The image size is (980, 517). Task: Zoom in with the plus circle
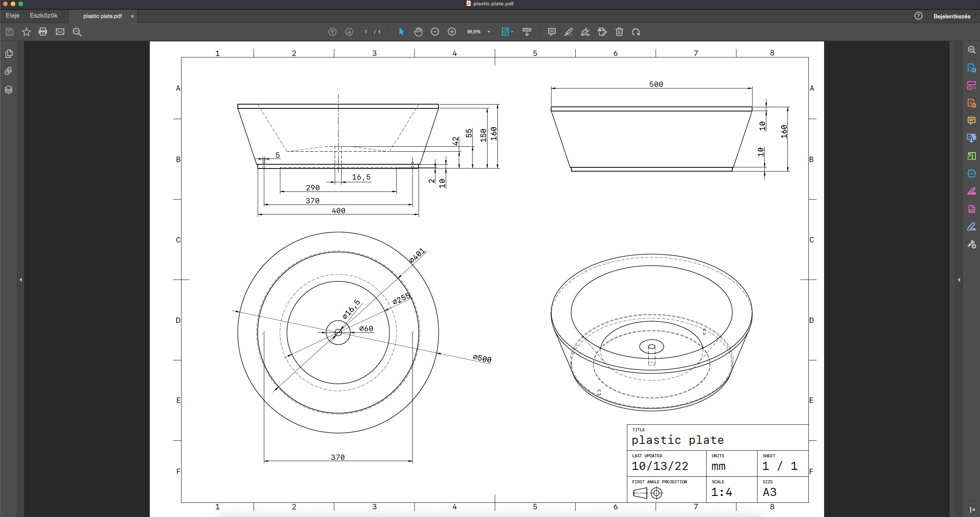pos(452,32)
